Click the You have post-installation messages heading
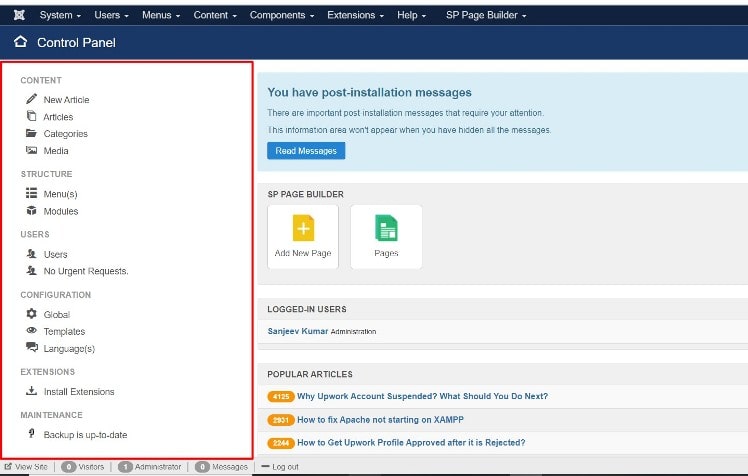This screenshot has height=476, width=748. coord(369,92)
